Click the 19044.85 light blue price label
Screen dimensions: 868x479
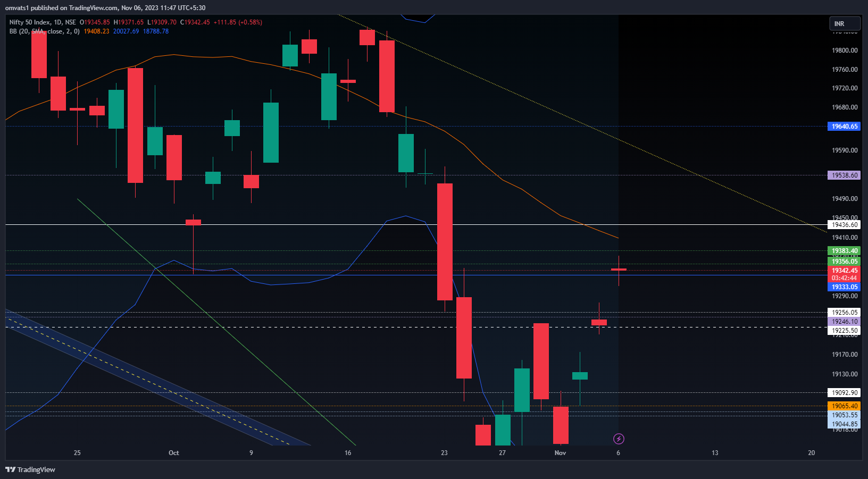844,424
